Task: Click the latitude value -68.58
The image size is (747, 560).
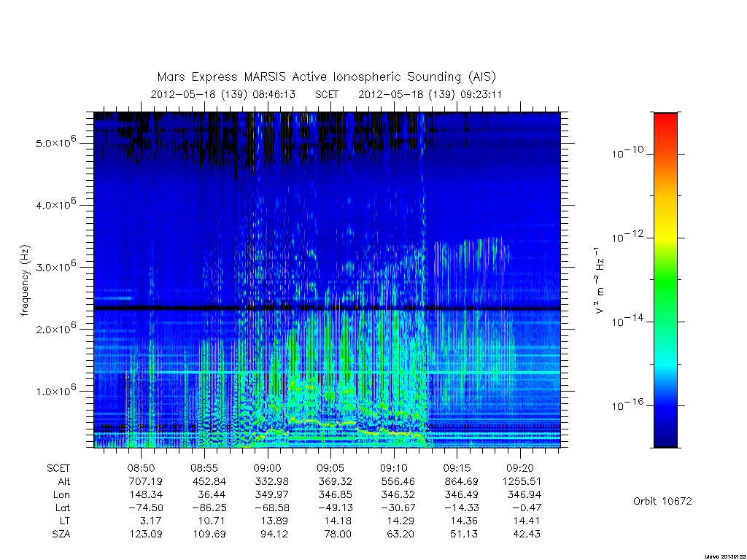Action: (272, 508)
